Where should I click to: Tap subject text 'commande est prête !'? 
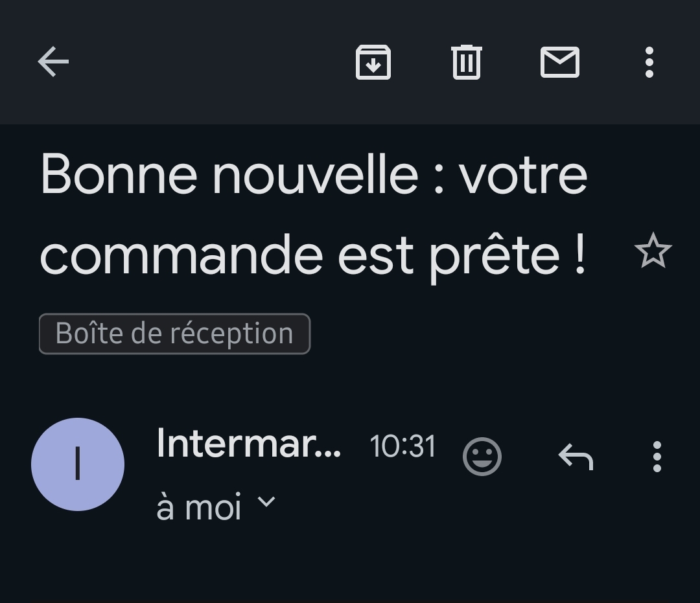pos(312,256)
